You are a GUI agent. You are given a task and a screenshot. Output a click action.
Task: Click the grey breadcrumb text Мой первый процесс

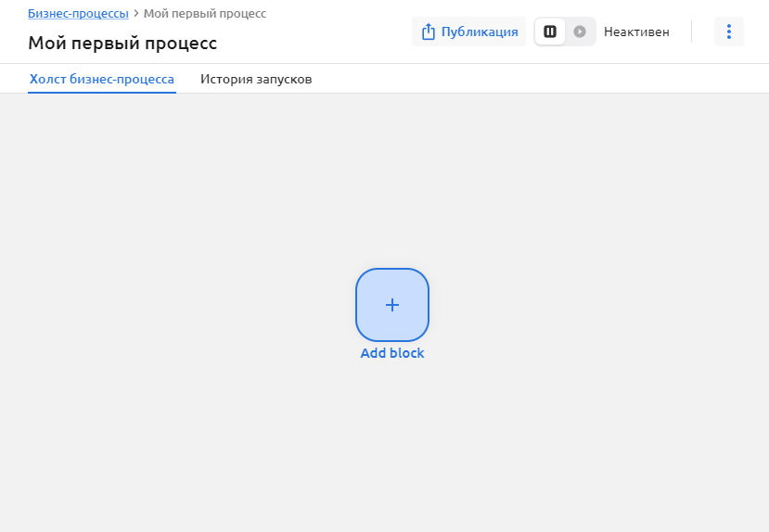pyautogui.click(x=205, y=14)
